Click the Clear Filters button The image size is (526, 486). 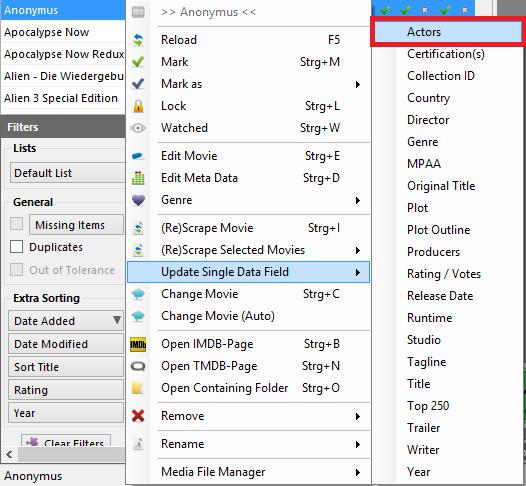[x=66, y=441]
